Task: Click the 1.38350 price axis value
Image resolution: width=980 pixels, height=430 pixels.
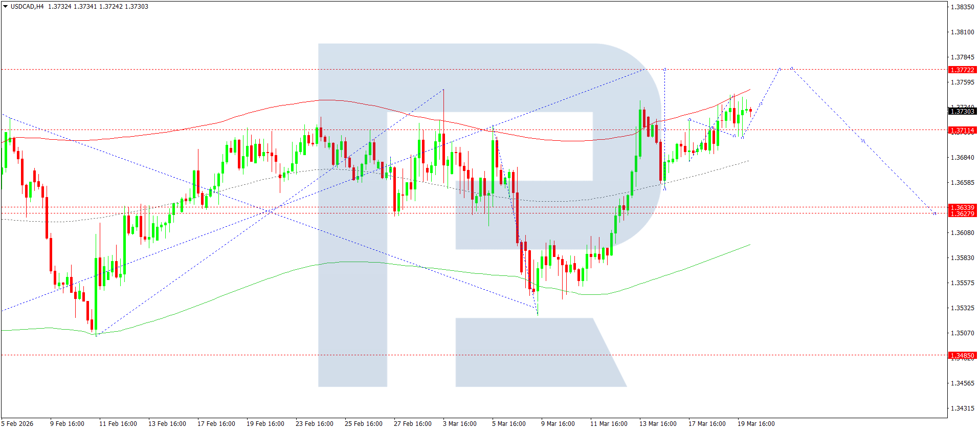Action: coord(962,7)
